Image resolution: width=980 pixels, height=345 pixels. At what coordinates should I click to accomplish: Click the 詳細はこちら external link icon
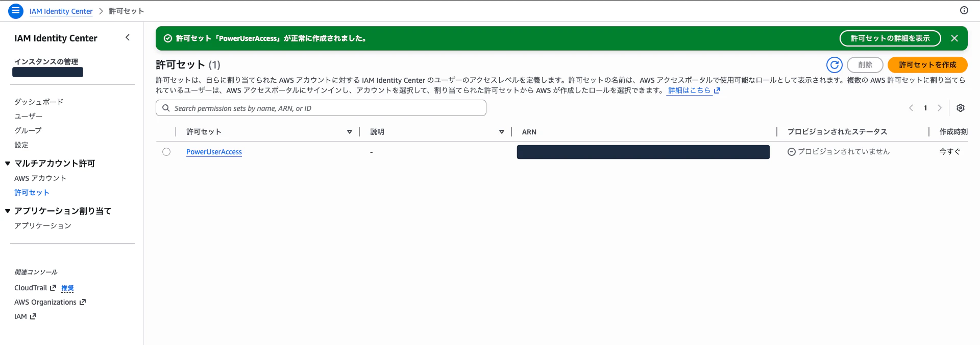717,90
